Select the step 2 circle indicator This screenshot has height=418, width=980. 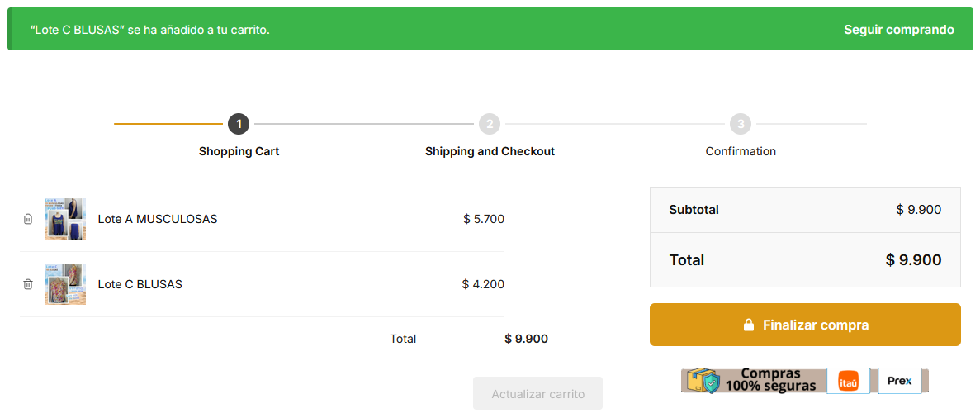[490, 124]
